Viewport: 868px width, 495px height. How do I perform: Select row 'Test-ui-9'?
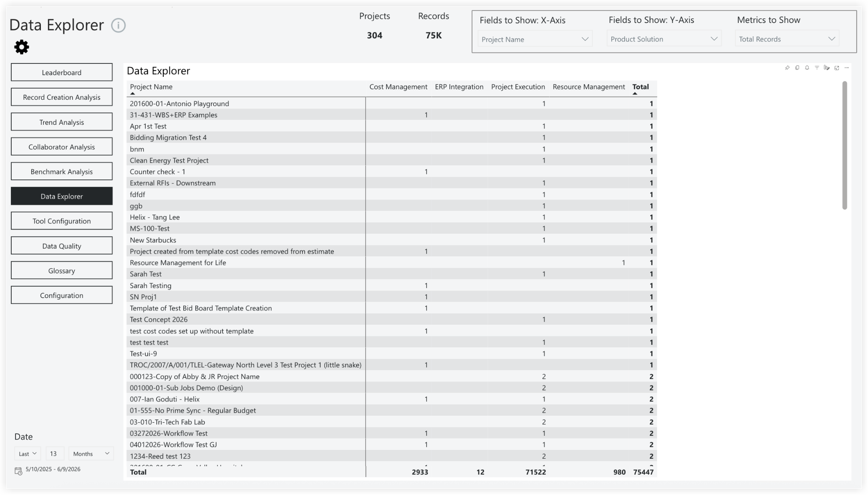pyautogui.click(x=391, y=354)
